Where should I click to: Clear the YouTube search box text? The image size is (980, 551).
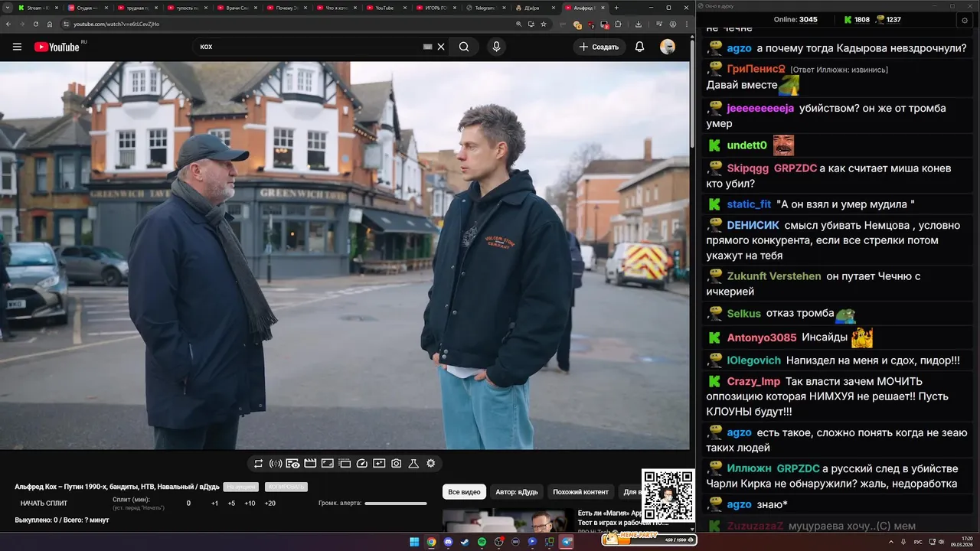coord(441,47)
